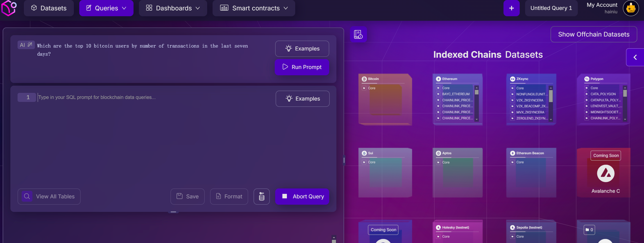Click the app logo in top-left corner
Viewport: 644px width, 243px height.
point(9,8)
